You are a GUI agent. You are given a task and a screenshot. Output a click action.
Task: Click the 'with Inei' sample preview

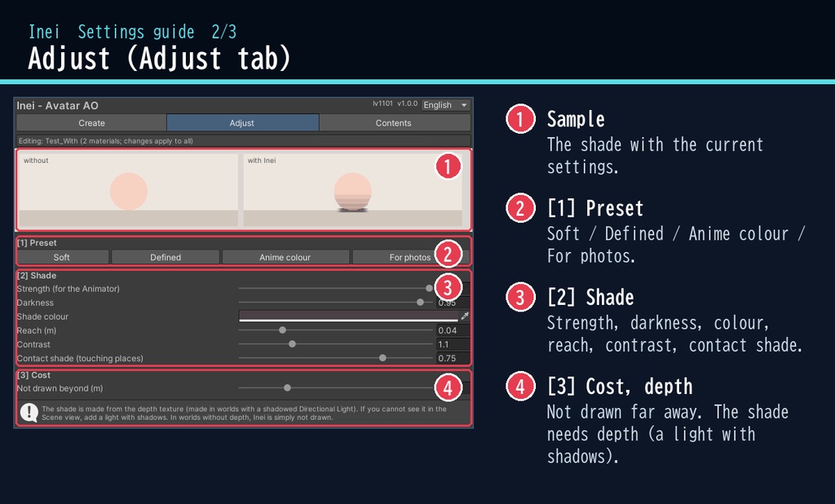[352, 190]
